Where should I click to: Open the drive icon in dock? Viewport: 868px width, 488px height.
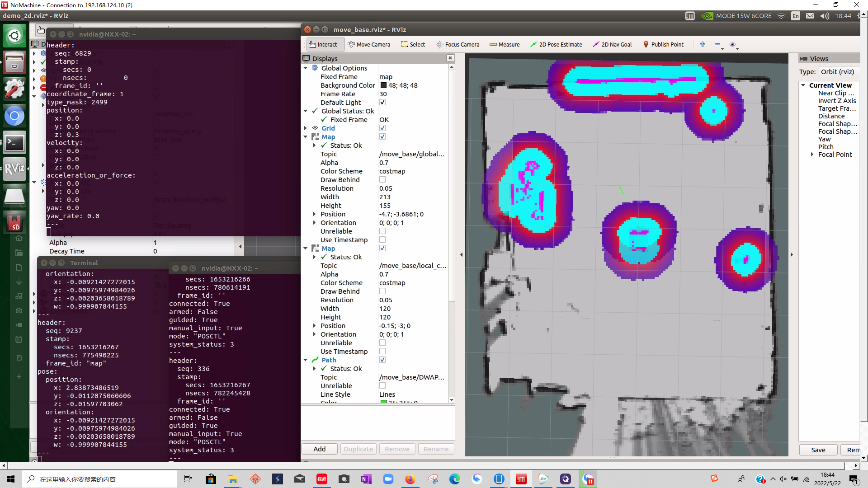tap(14, 196)
